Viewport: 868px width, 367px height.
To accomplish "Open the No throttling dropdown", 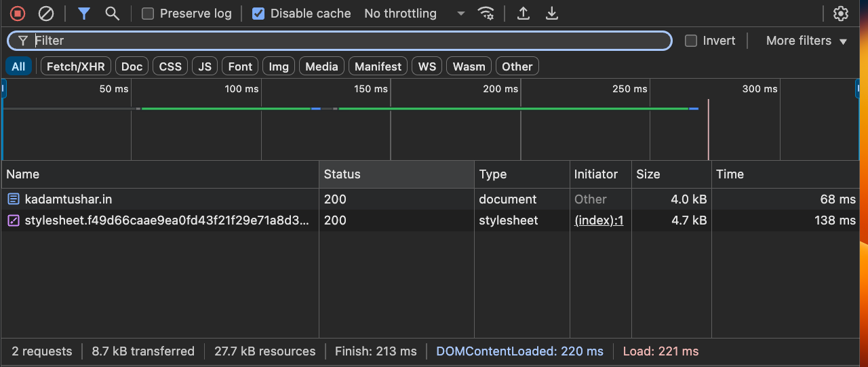I will tap(414, 14).
